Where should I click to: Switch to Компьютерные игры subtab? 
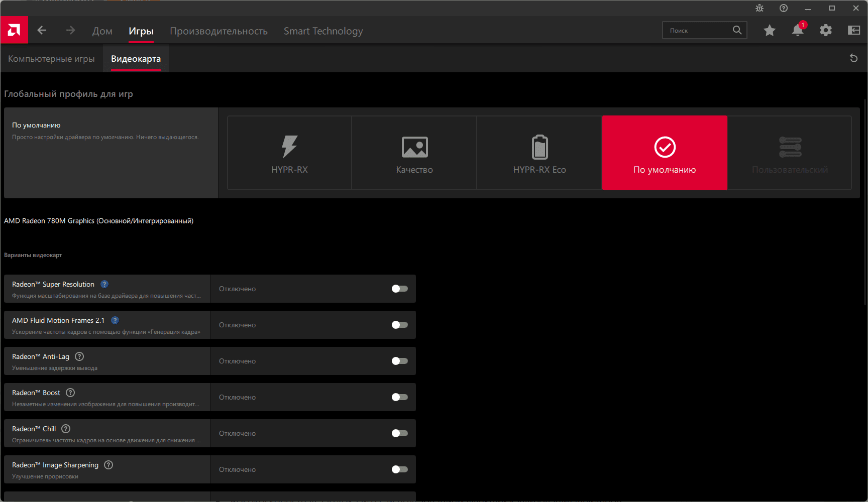point(51,59)
